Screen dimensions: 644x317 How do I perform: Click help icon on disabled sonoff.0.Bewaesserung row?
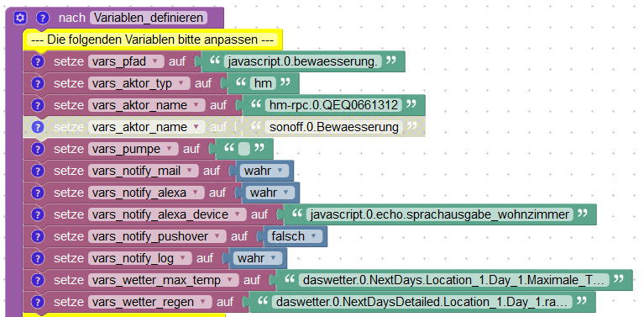pyautogui.click(x=38, y=127)
